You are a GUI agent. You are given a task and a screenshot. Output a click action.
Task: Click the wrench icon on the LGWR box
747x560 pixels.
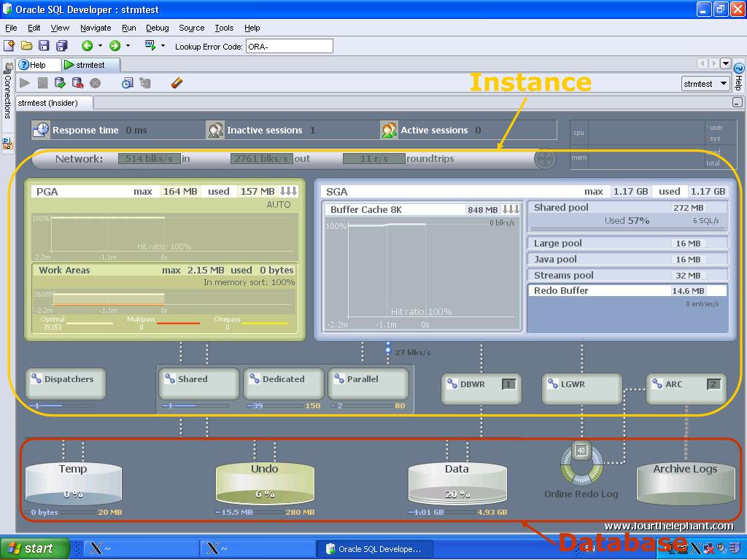[553, 384]
